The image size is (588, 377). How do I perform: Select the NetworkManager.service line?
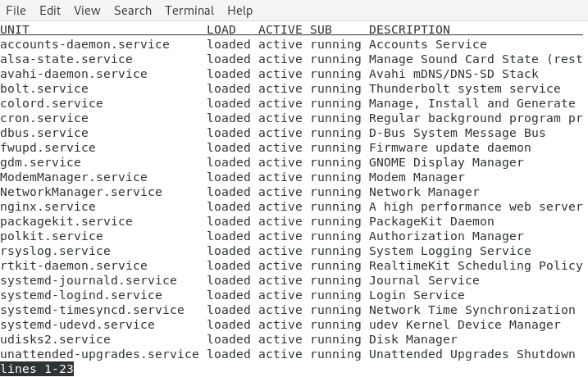click(81, 192)
